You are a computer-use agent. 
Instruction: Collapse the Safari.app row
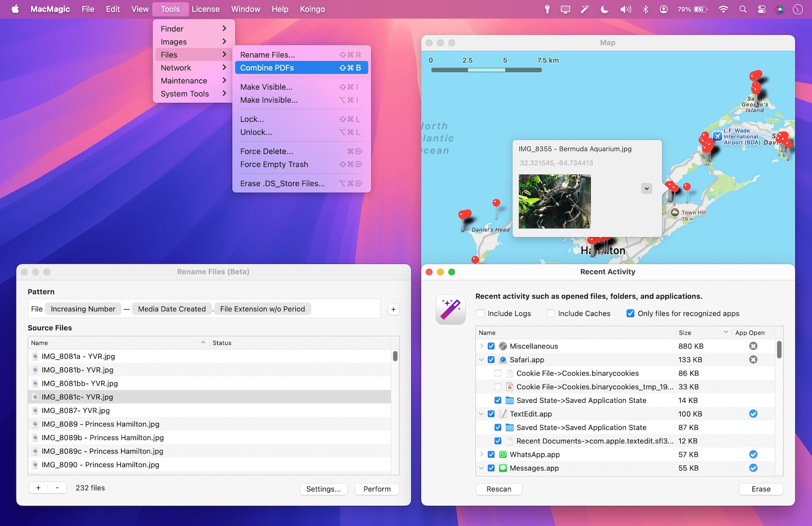click(x=481, y=359)
